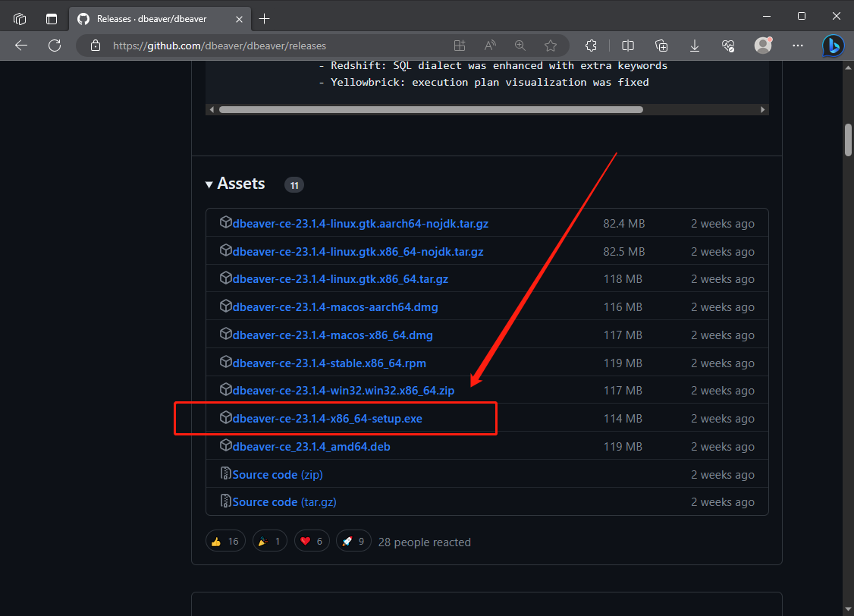Click package icon of amd64.deb row
The width and height of the screenshot is (854, 616).
click(225, 445)
